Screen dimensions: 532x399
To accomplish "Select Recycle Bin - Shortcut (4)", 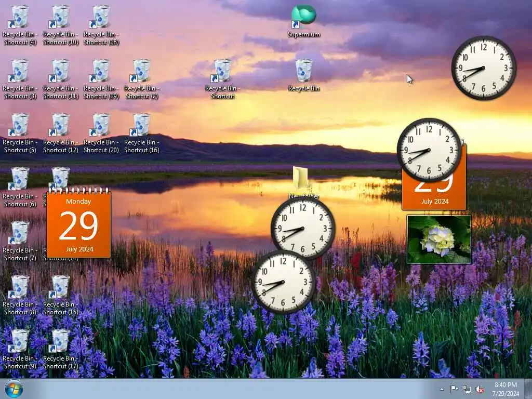I will pyautogui.click(x=20, y=25).
